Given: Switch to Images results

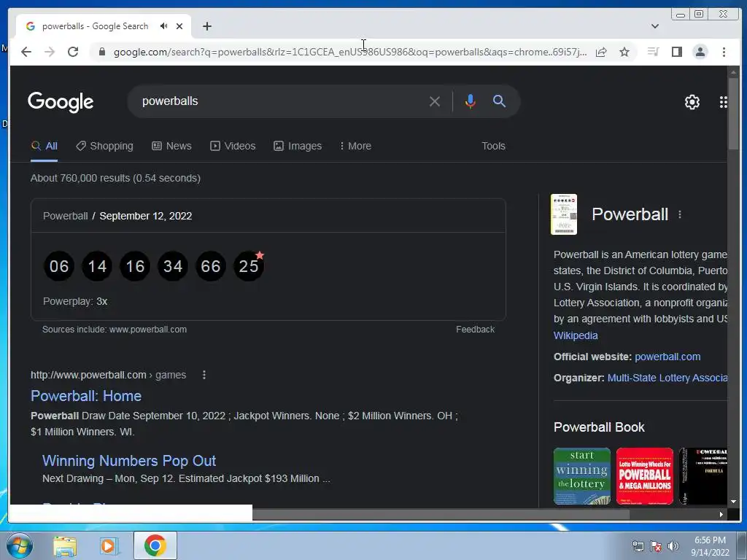Looking at the screenshot, I should tap(298, 146).
